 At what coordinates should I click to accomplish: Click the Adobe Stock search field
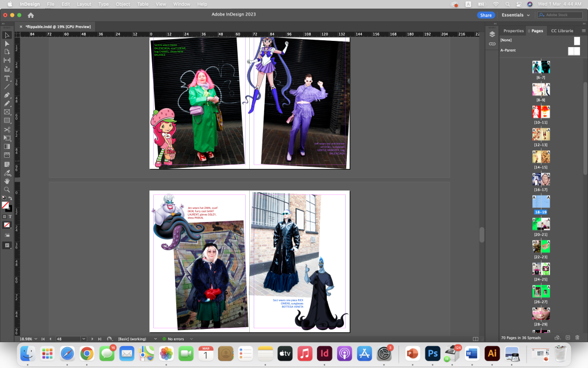coord(559,15)
